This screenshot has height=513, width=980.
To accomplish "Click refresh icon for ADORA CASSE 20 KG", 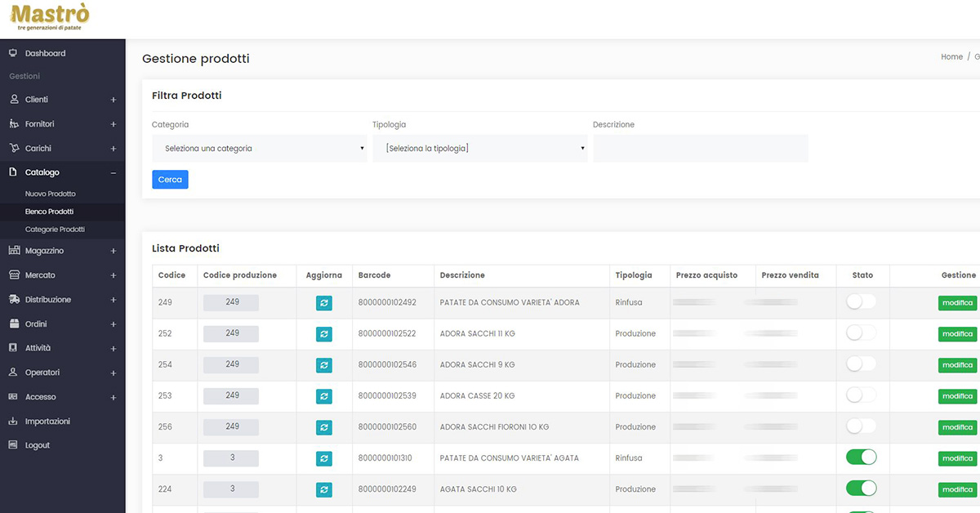I will 324,396.
